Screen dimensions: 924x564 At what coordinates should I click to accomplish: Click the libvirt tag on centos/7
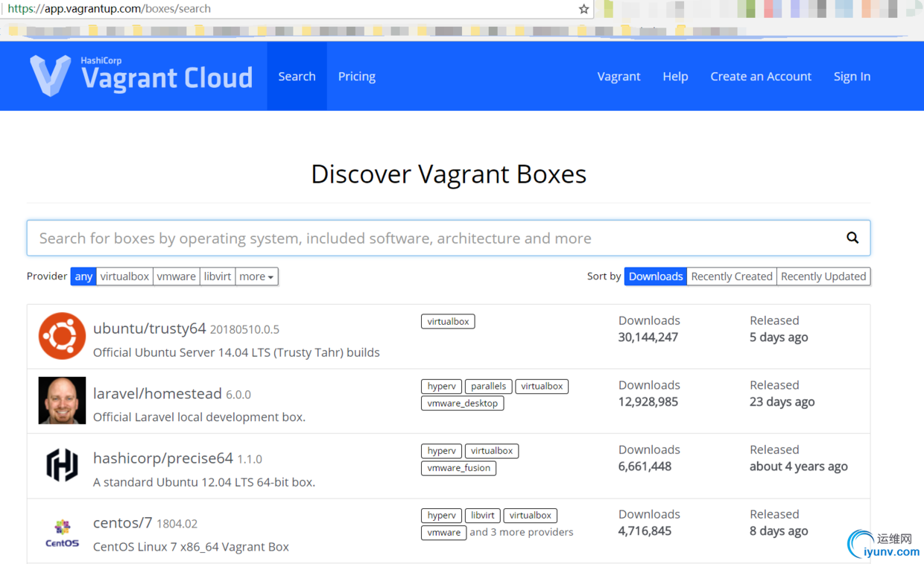482,515
